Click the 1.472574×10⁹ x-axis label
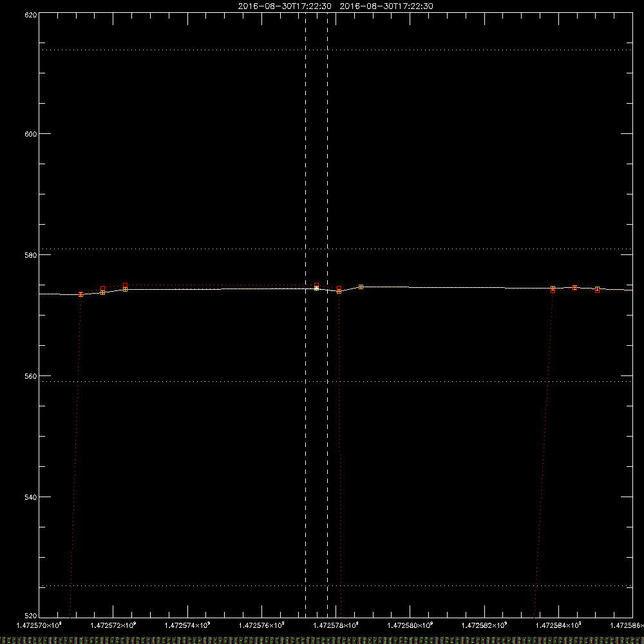The width and height of the screenshot is (644, 644). 187,625
